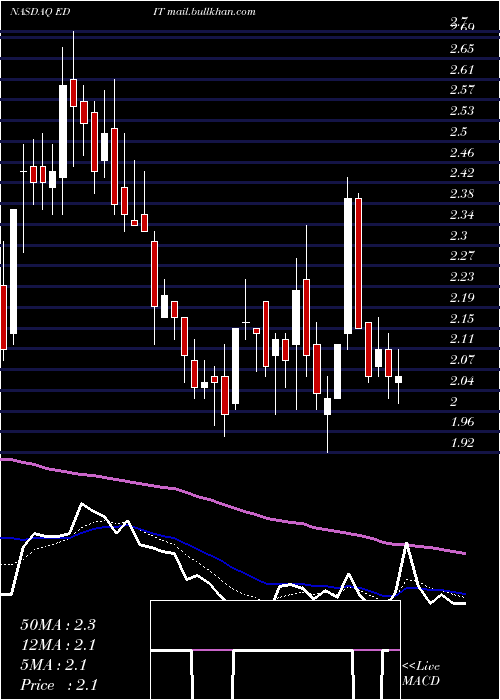Viewport: 500px width, 700px height.
Task: Select the 2.42 price axis label
Action: coord(462,173)
